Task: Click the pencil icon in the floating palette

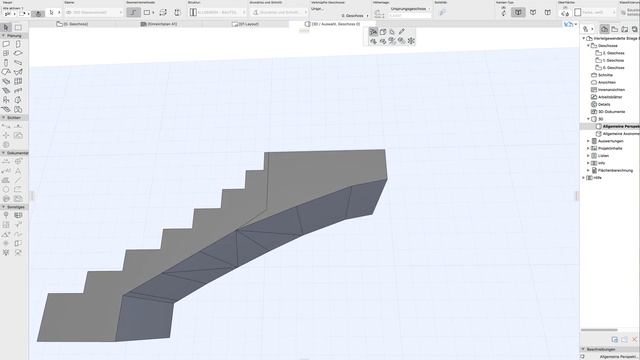Action: tap(402, 32)
